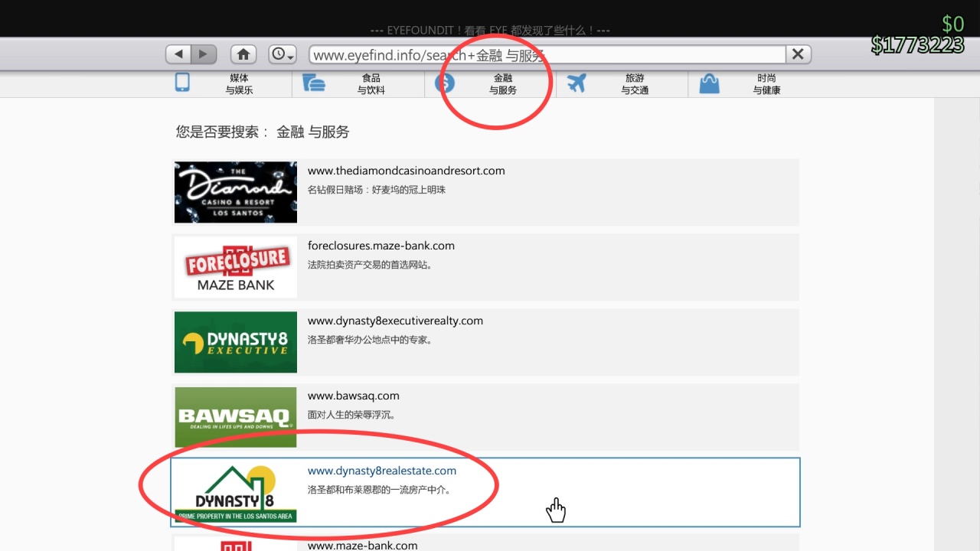Click the airplane icon for 旅游与交通
This screenshot has height=551, width=980.
click(x=577, y=83)
